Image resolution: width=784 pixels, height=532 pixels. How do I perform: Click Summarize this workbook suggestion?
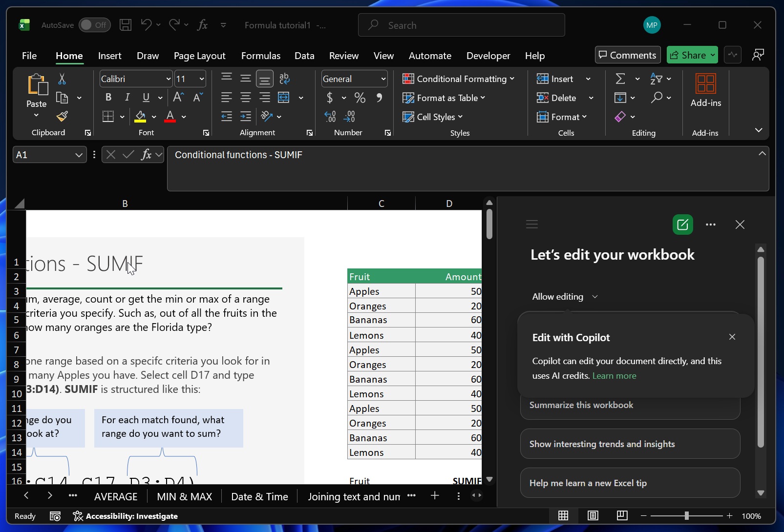coord(630,405)
